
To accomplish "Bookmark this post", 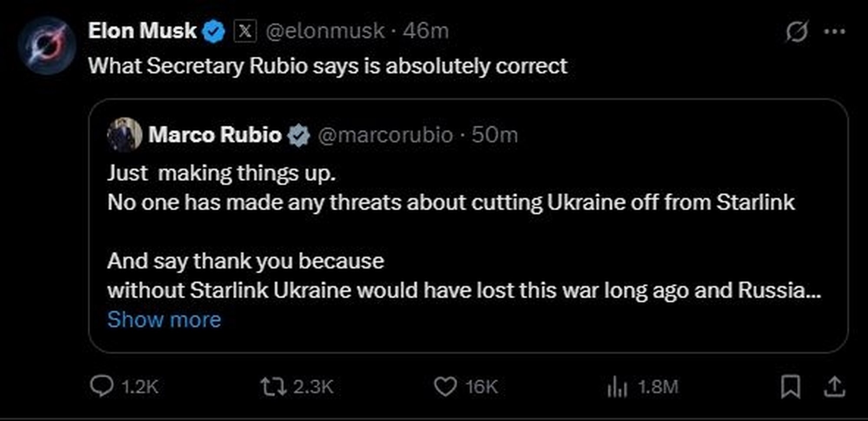I will [790, 386].
